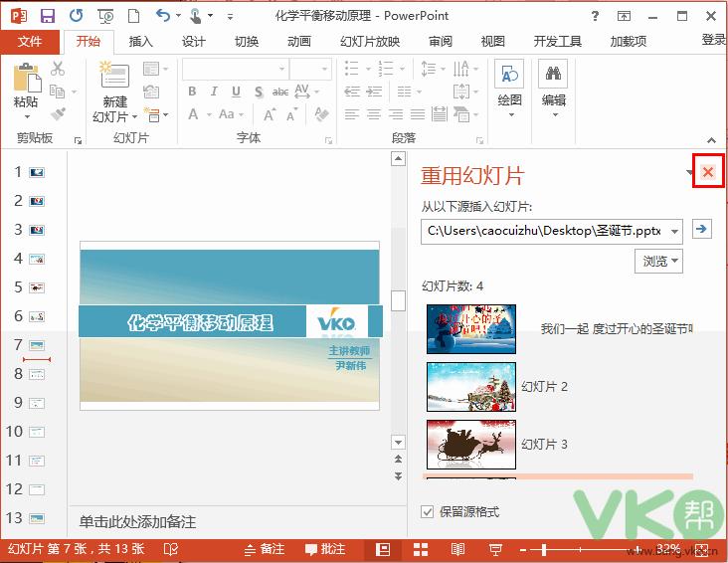Apply Bold formatting
Viewport: 728px width, 563px height.
pyautogui.click(x=192, y=92)
